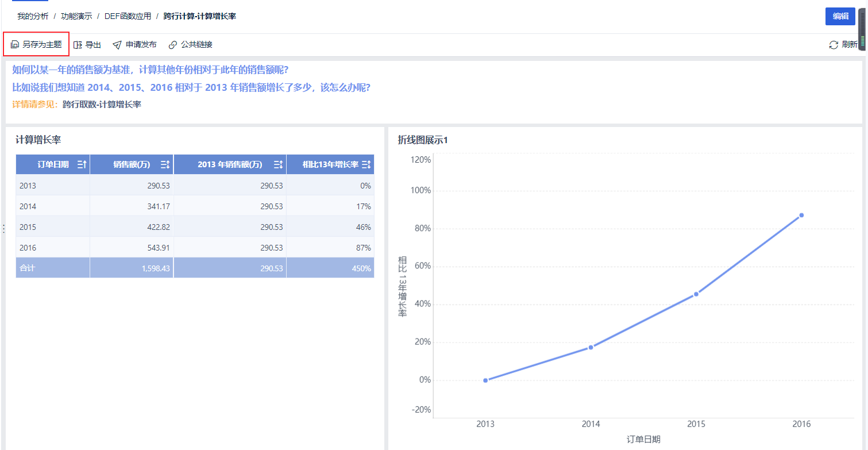Expand the left side panel handle
Image resolution: width=868 pixels, height=450 pixels.
3,229
